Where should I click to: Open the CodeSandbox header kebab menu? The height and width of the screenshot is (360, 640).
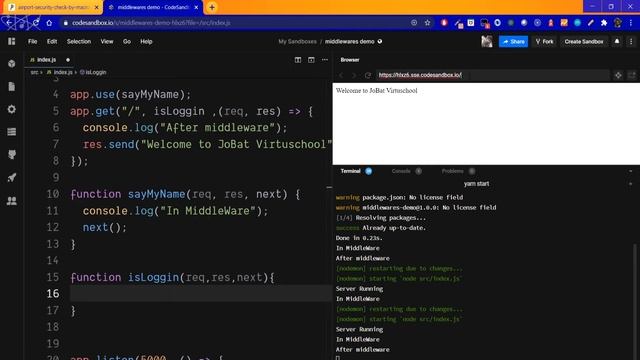[631, 41]
